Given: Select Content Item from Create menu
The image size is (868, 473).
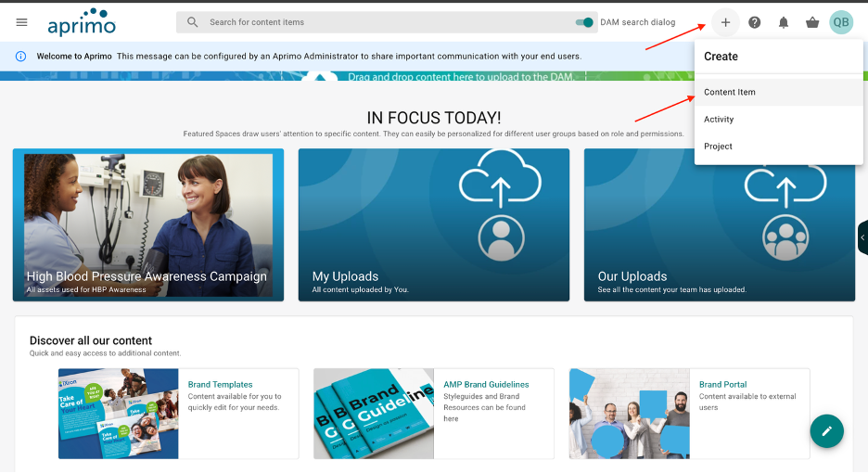Looking at the screenshot, I should click(x=778, y=92).
